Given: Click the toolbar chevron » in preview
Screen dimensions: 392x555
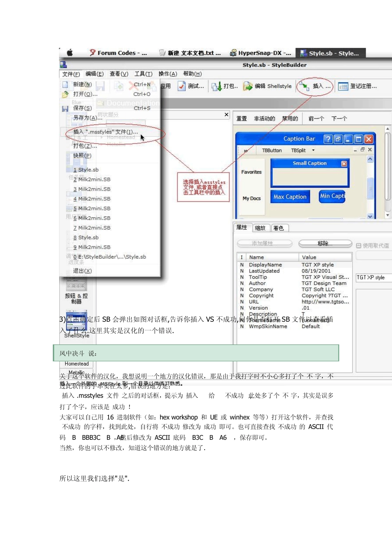Looking at the screenshot, I should (246, 151).
